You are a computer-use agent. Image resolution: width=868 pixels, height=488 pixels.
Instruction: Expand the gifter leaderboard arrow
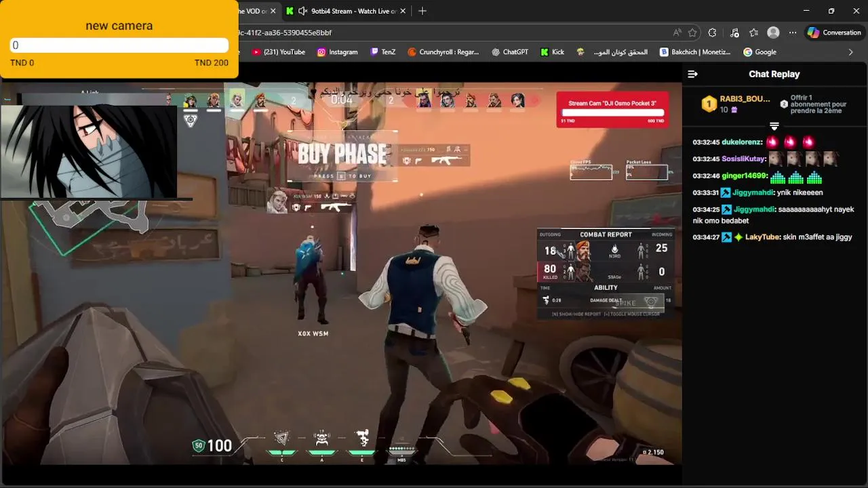(x=774, y=126)
